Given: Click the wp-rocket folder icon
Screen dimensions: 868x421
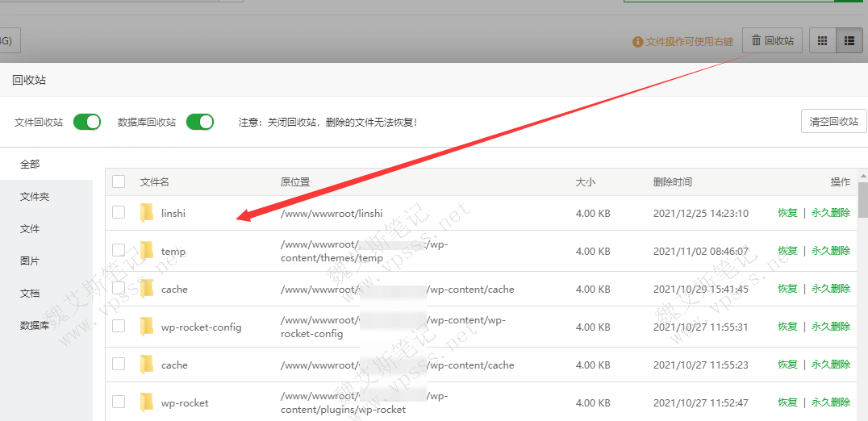Looking at the screenshot, I should coord(146,402).
